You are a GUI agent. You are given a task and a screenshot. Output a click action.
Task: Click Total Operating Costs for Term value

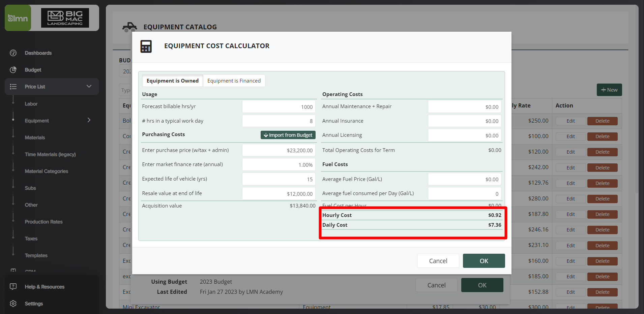495,150
